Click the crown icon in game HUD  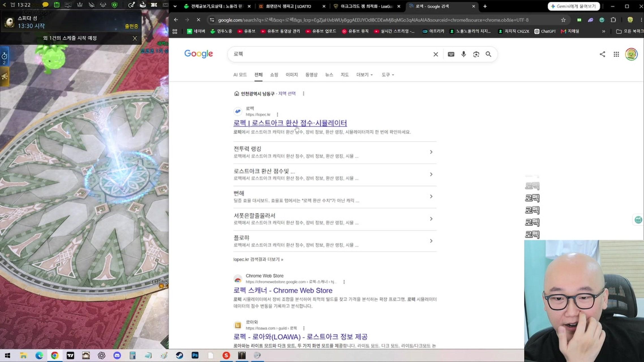[x=80, y=5]
